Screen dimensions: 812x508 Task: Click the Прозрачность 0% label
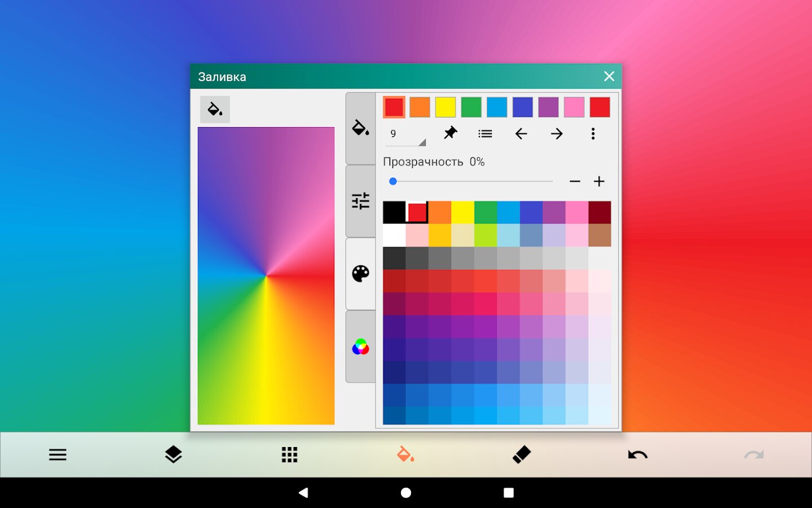tap(434, 162)
